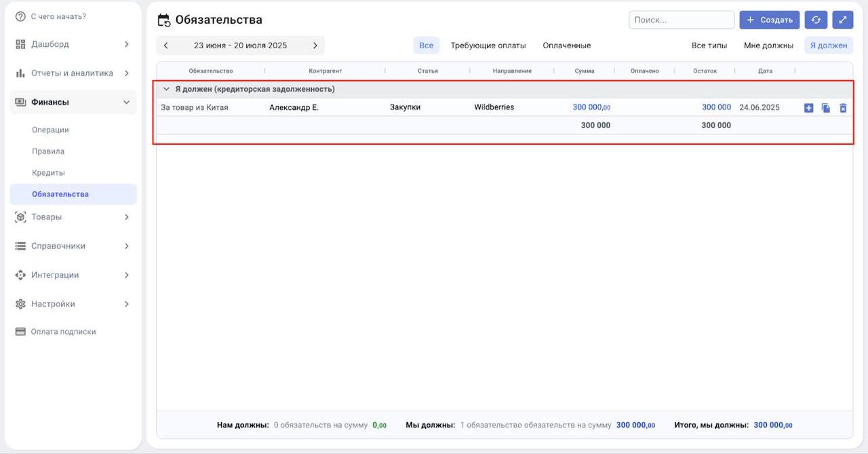Go to the next date period

pyautogui.click(x=315, y=45)
